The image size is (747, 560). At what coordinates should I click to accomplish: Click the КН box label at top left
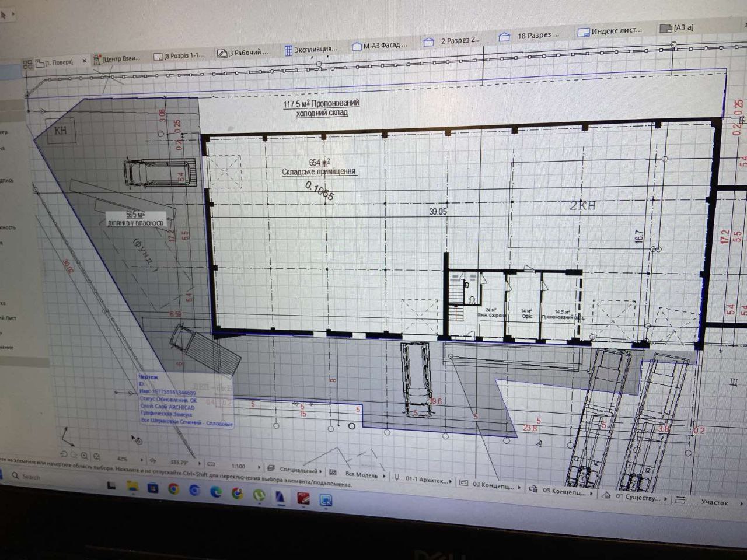[x=61, y=130]
